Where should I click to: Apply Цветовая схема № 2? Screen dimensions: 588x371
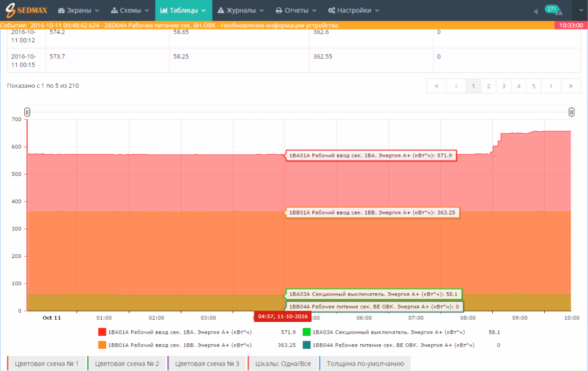[127, 363]
